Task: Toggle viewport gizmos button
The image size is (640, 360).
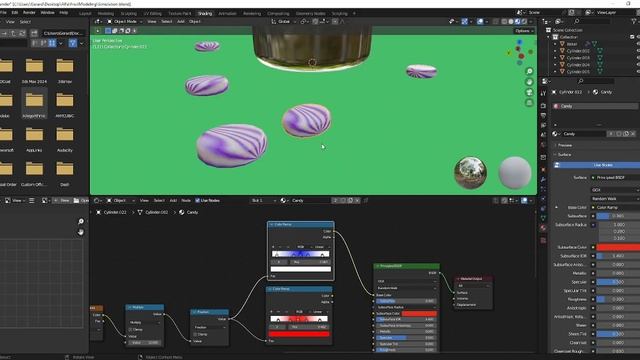Action: [x=464, y=21]
